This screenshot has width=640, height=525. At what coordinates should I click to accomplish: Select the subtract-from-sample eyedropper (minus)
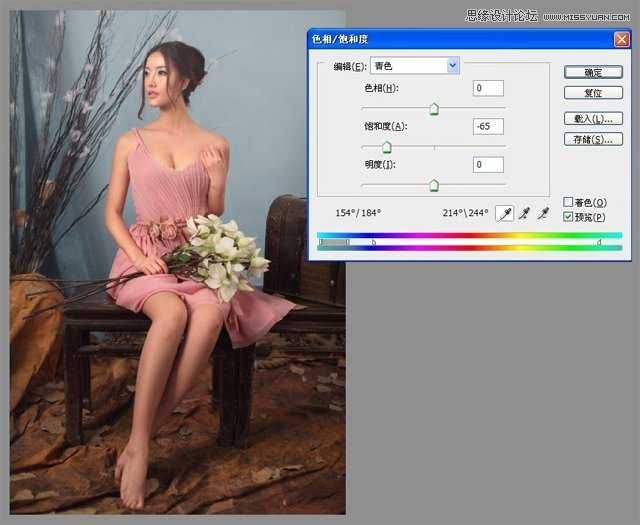tap(544, 213)
